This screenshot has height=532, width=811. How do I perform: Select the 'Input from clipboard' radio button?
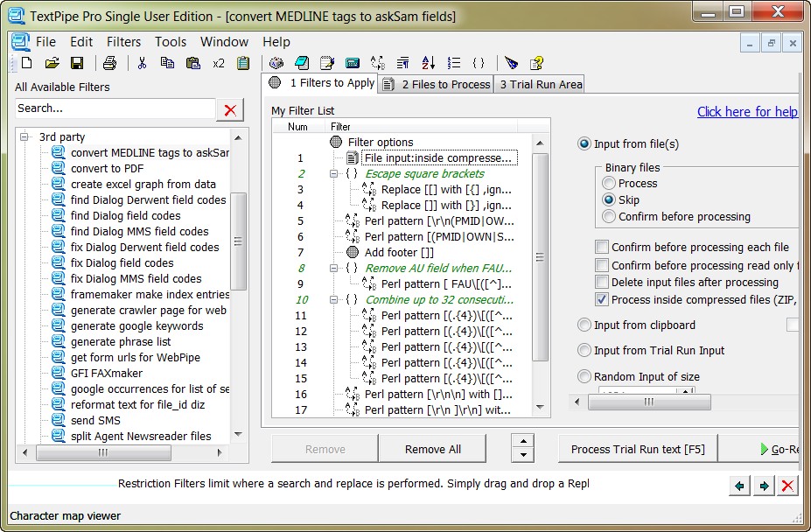click(x=584, y=325)
